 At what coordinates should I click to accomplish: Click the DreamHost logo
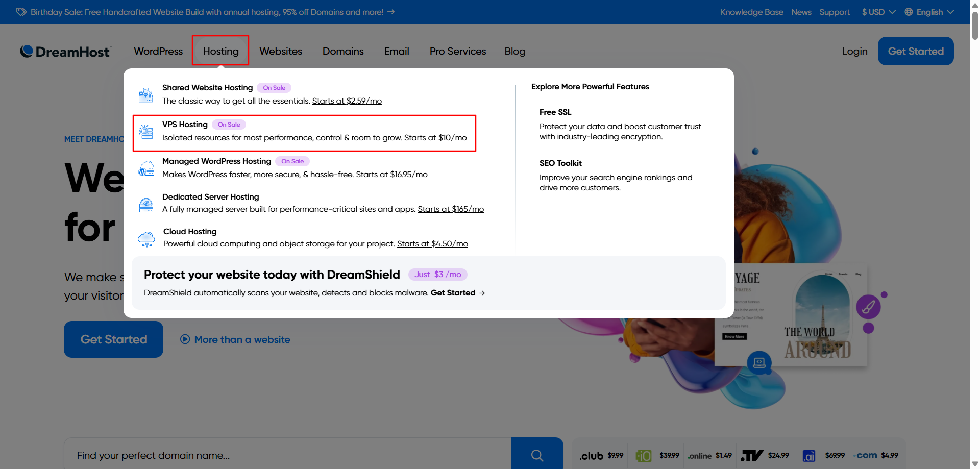(x=65, y=52)
